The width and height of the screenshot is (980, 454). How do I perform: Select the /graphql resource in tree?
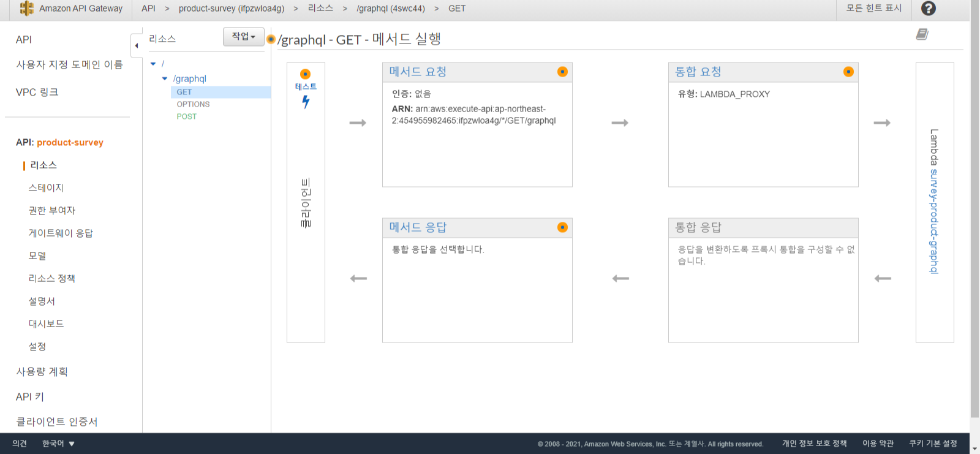190,78
